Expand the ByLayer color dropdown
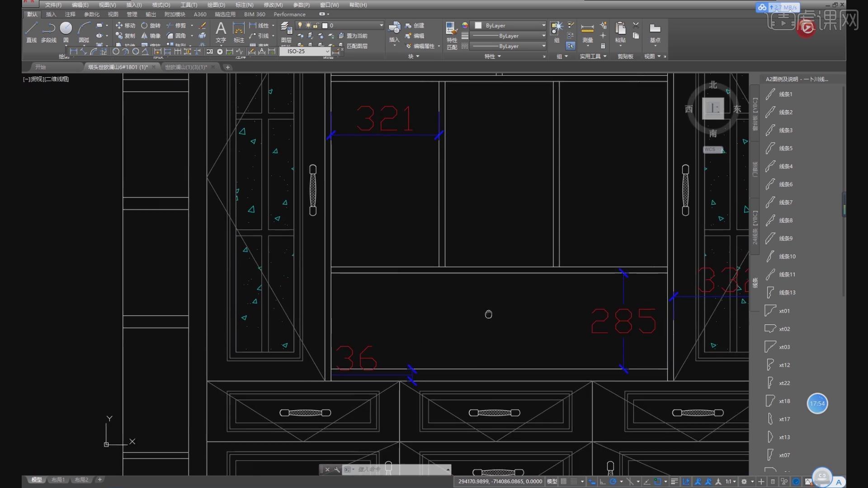This screenshot has width=868, height=488. pyautogui.click(x=543, y=25)
